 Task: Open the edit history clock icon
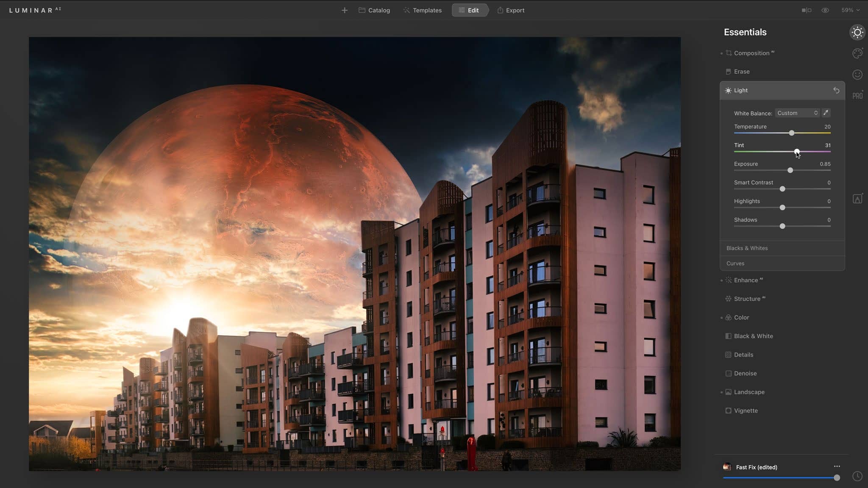point(857,476)
